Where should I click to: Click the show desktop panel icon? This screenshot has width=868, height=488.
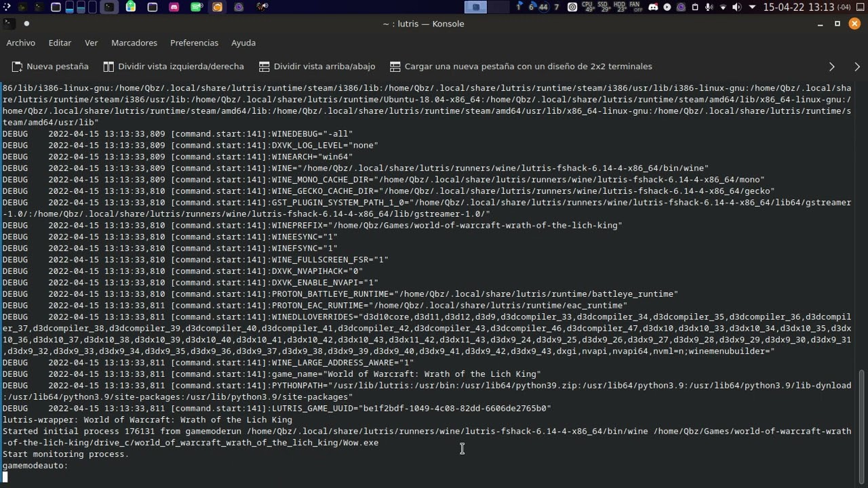pos(860,7)
